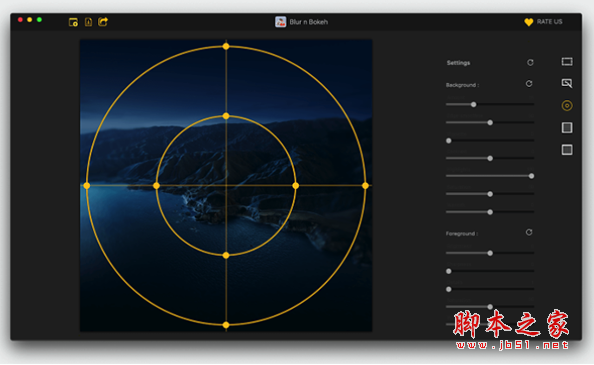Viewport: 594px width, 365px height.
Task: Click the Background section label
Action: (x=462, y=85)
